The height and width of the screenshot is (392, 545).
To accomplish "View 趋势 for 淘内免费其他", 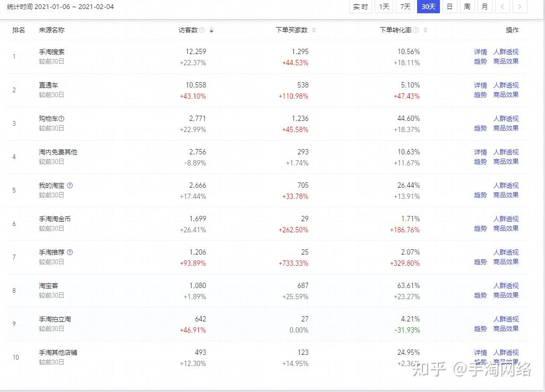I will (x=480, y=162).
